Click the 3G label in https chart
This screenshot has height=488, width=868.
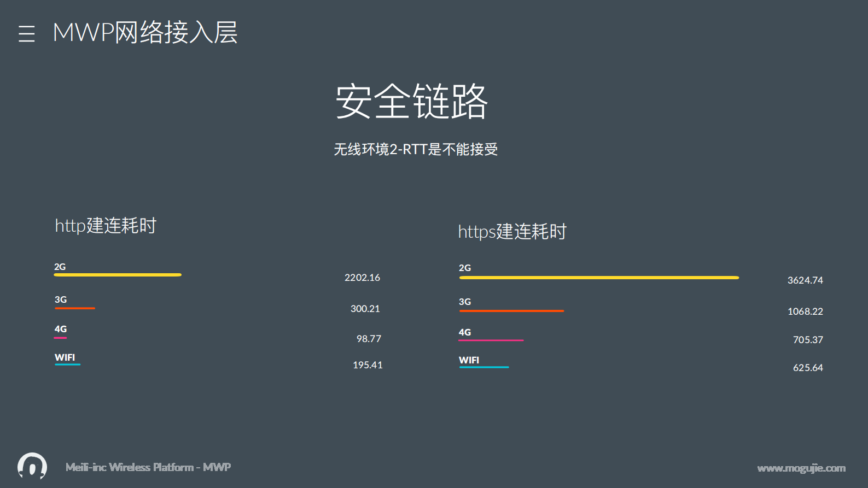[465, 302]
